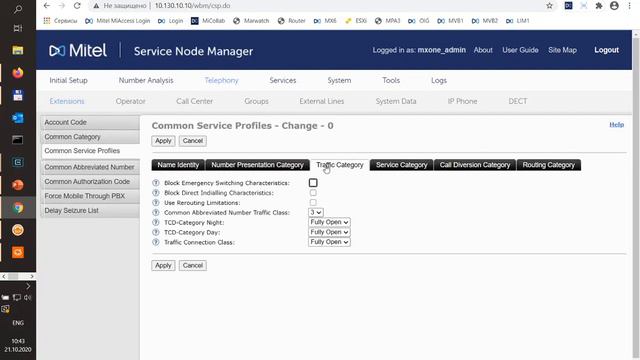Screen dimensions: 640x360
Task: Go back to the previous browser page
Action: pos(47,6)
